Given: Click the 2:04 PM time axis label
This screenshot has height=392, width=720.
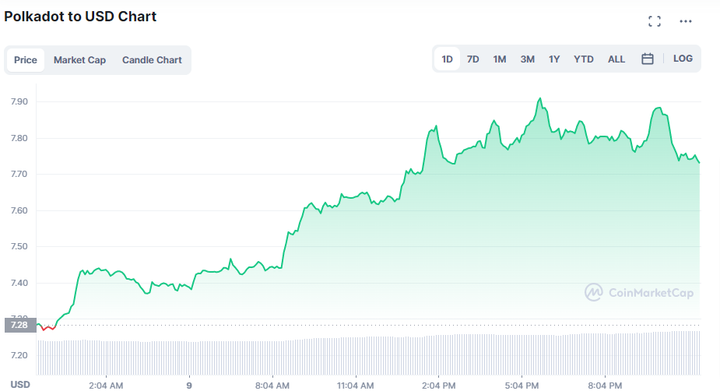Looking at the screenshot, I should coord(439,386).
